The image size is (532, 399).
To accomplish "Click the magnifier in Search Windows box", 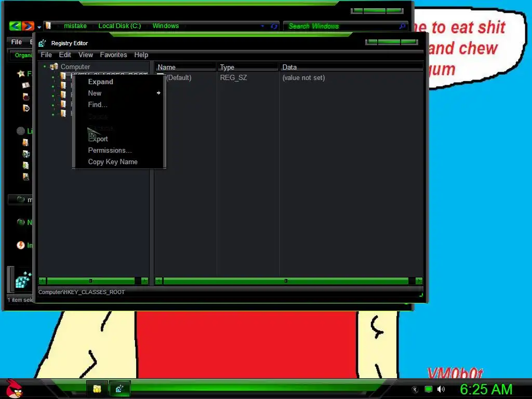I will (402, 26).
